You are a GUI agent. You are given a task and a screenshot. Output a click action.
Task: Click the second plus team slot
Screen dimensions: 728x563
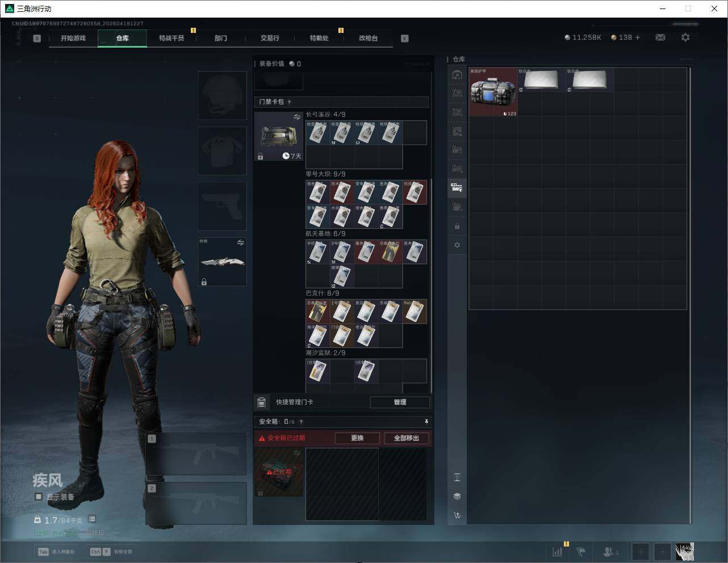pyautogui.click(x=662, y=551)
